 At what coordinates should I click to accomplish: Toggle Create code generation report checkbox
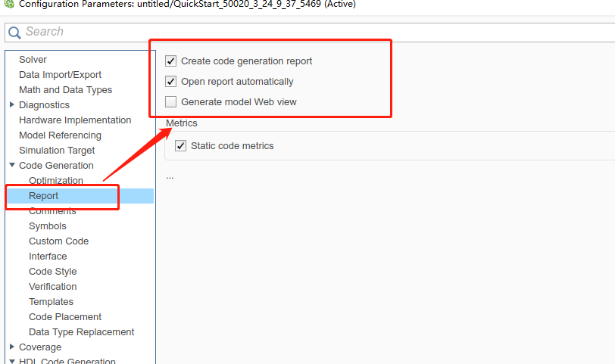[x=170, y=61]
